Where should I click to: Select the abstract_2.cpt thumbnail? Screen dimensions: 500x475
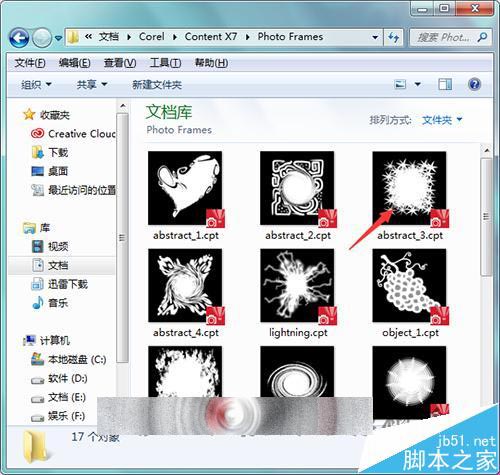coord(297,188)
